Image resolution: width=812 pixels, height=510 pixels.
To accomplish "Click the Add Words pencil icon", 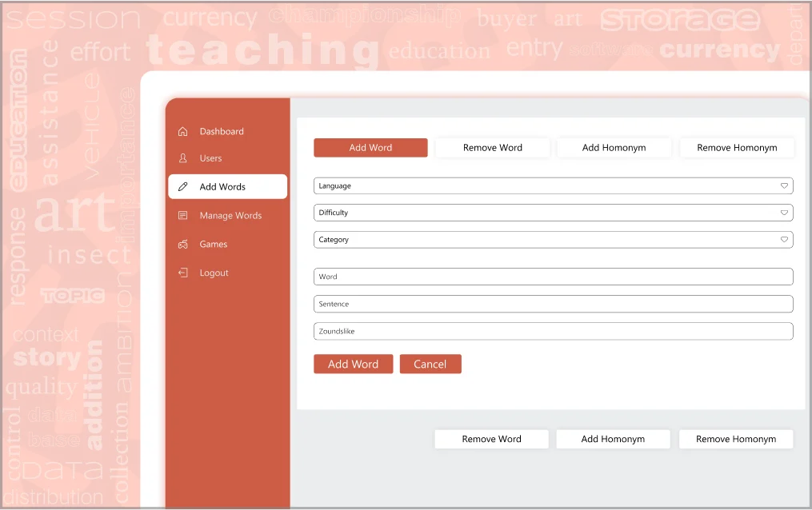I will (x=183, y=186).
